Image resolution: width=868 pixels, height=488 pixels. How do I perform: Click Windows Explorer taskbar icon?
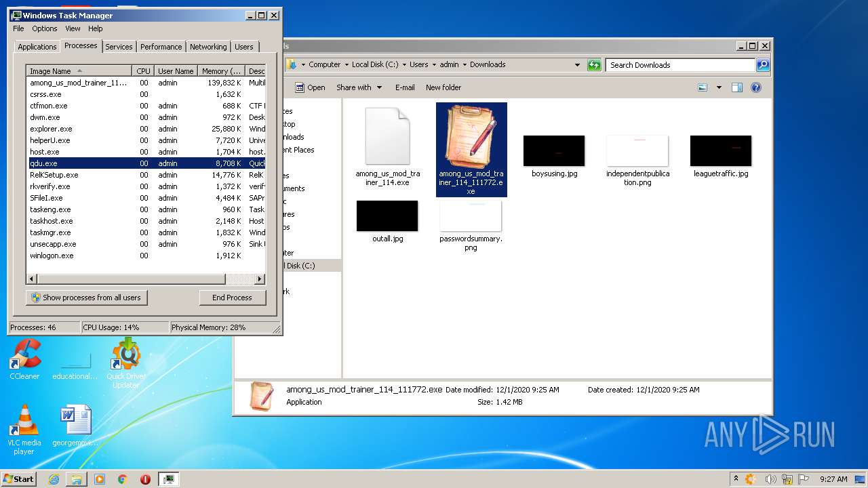pos(77,479)
